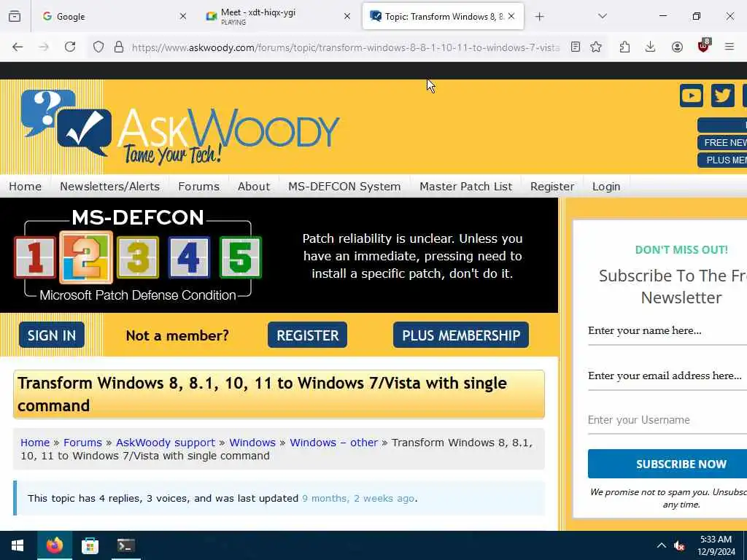Close the Google tab

pos(183,16)
